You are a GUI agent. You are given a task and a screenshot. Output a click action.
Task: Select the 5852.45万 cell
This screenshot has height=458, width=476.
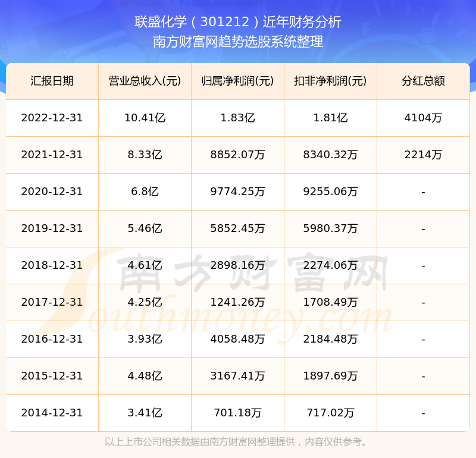click(x=237, y=228)
